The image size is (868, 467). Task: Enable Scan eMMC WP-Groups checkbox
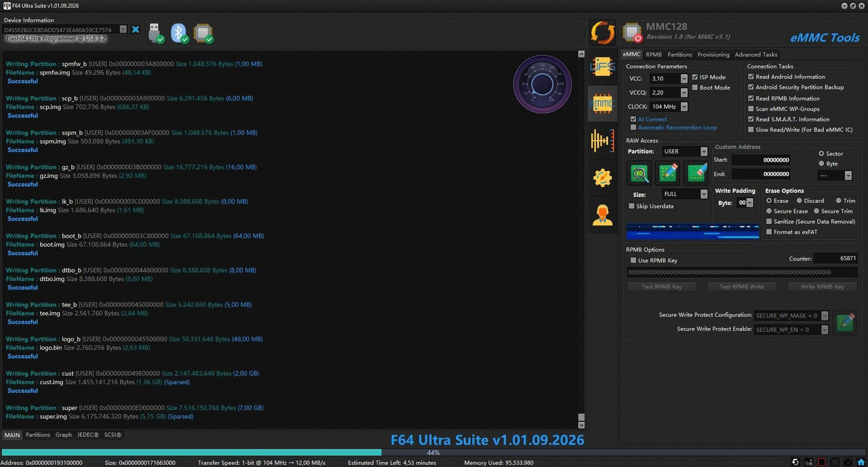click(x=751, y=109)
